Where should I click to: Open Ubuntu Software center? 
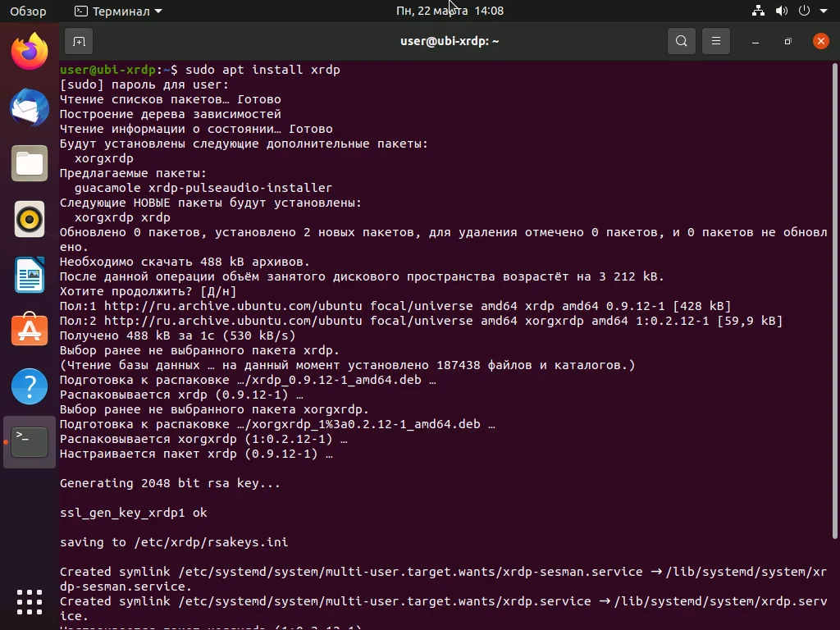click(x=29, y=331)
